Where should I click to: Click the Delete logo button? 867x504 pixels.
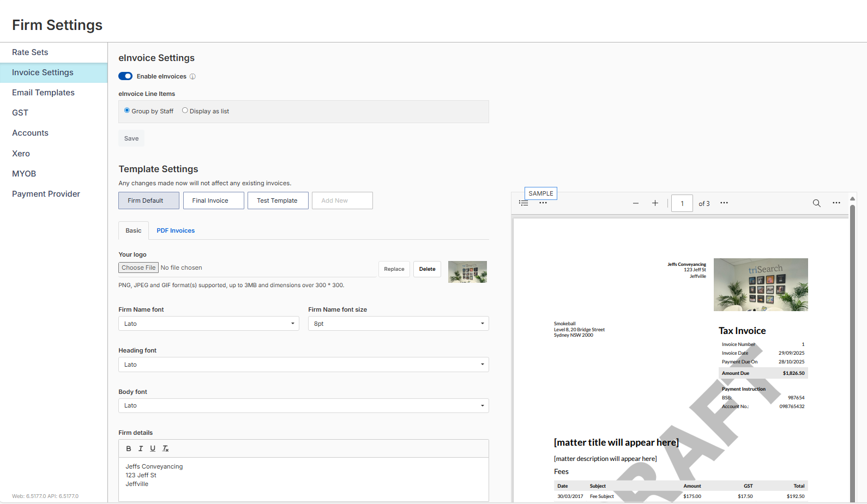[x=428, y=269]
